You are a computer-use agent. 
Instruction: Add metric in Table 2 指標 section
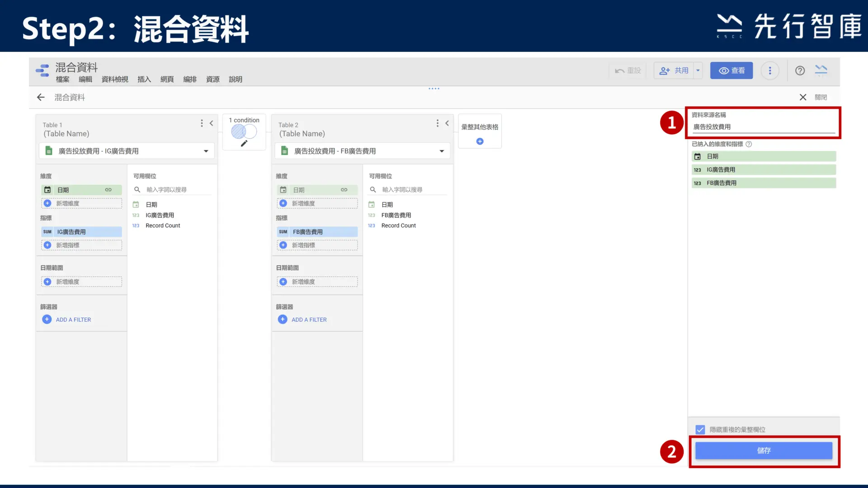click(317, 245)
